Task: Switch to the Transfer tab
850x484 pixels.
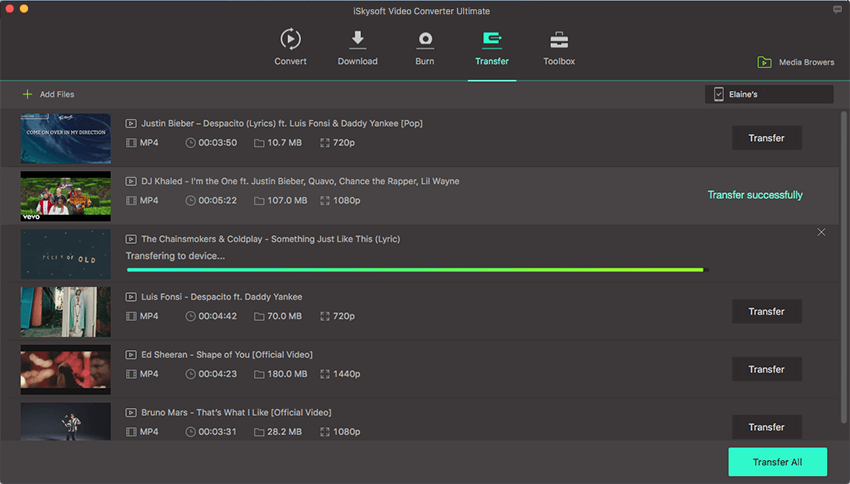Action: click(491, 47)
